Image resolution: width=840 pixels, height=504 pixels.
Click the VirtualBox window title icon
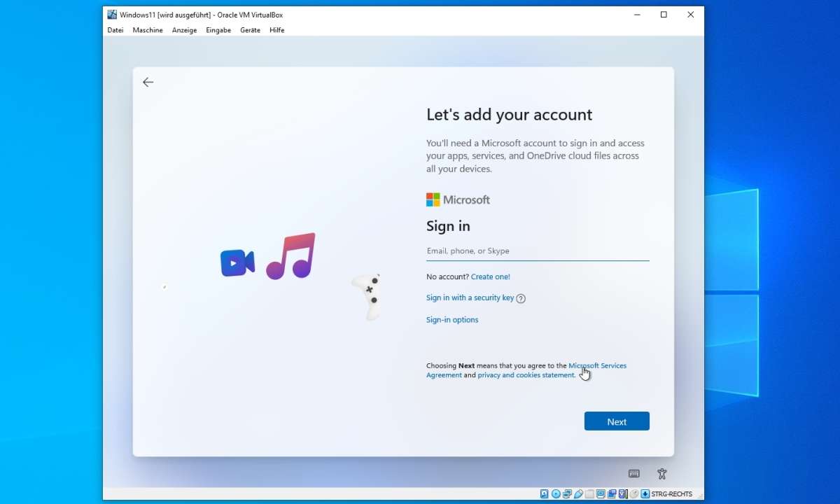click(x=112, y=15)
